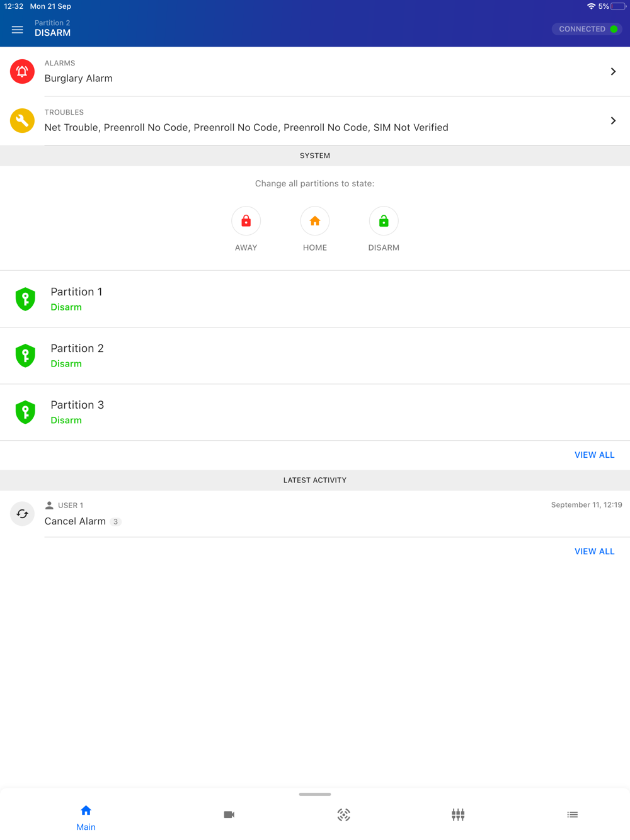Switch to the sliders settings tab
This screenshot has width=630, height=840.
(458, 815)
